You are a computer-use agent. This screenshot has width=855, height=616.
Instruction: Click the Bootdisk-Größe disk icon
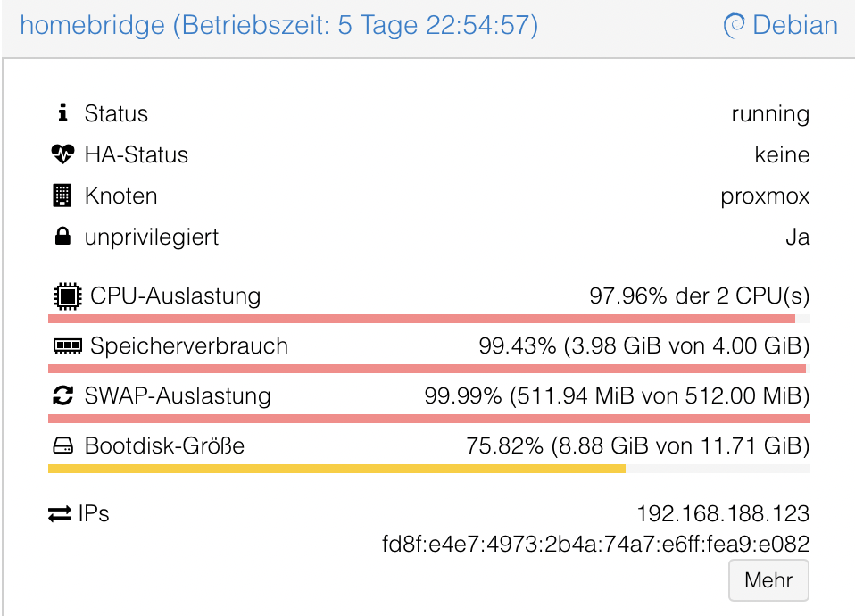click(x=62, y=445)
